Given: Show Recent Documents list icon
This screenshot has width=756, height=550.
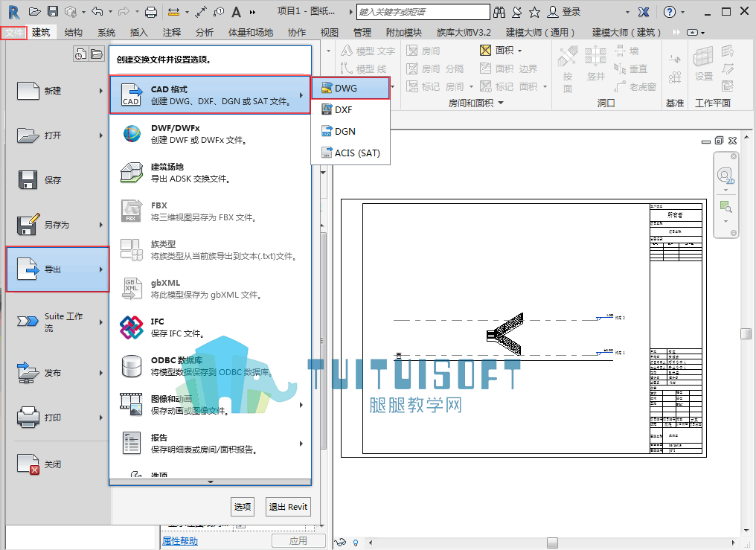Looking at the screenshot, I should [x=80, y=54].
